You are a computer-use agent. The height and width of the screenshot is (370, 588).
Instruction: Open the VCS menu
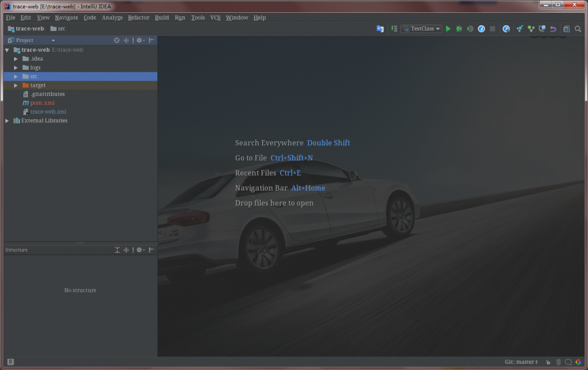pyautogui.click(x=215, y=18)
